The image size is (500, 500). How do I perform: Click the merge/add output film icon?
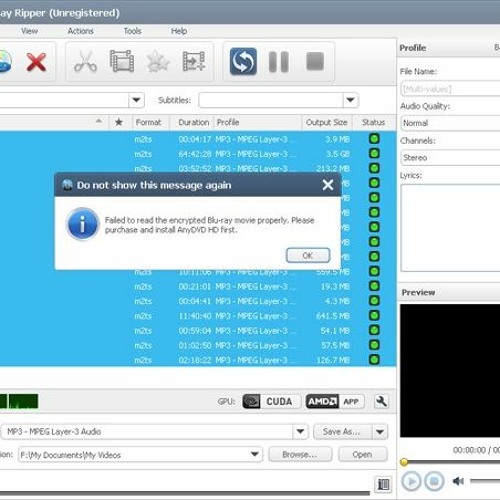point(194,61)
